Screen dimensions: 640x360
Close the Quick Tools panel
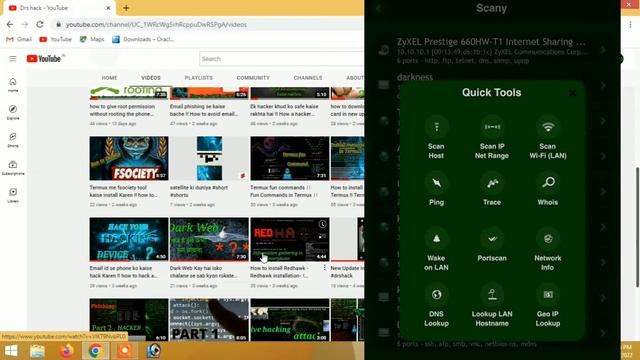coord(572,93)
